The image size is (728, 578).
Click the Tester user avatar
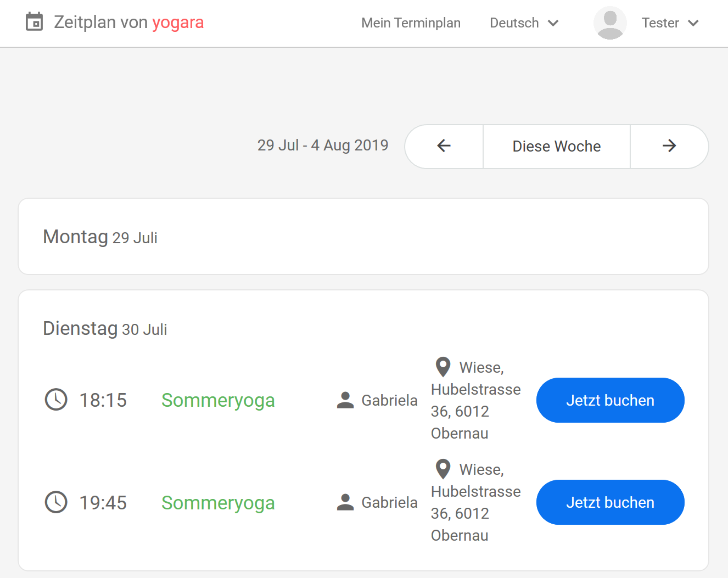tap(610, 23)
